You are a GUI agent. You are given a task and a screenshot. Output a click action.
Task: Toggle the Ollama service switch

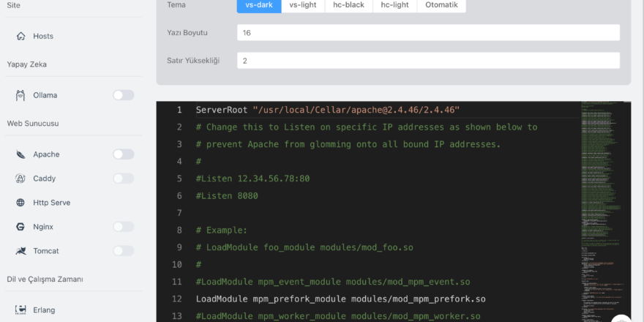point(123,95)
